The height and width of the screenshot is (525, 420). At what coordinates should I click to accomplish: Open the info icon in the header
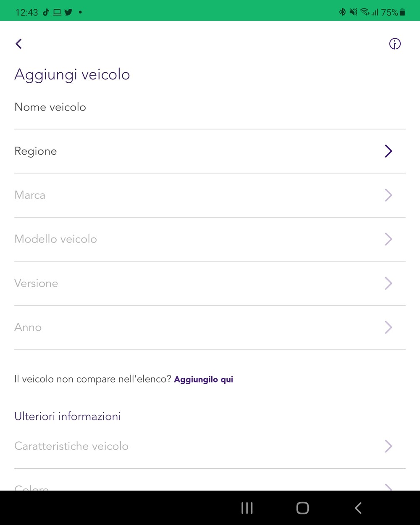coord(395,44)
